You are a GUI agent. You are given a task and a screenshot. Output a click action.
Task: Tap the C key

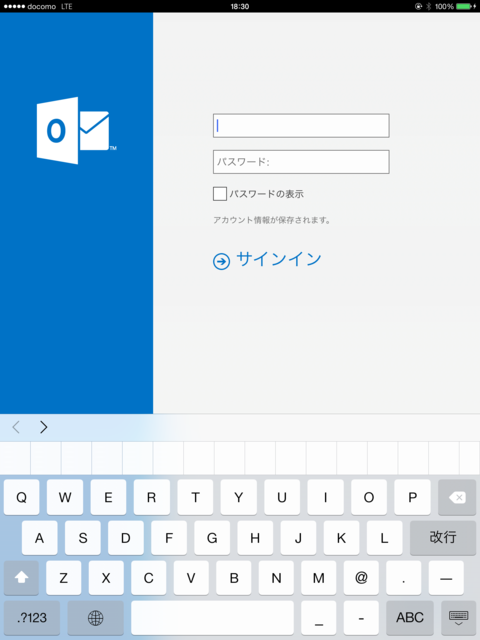(x=149, y=578)
